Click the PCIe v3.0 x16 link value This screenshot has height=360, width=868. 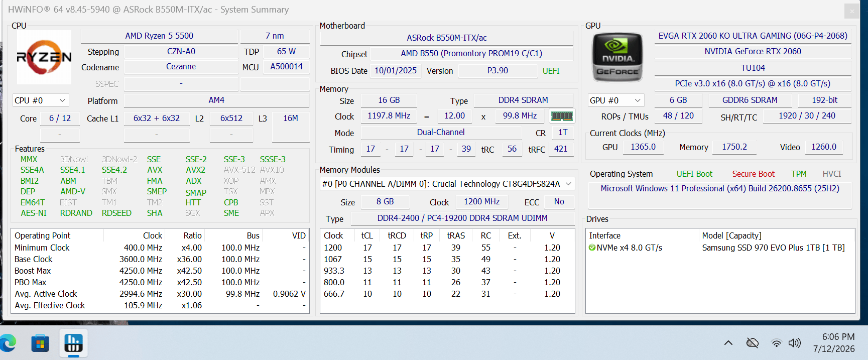coord(753,83)
